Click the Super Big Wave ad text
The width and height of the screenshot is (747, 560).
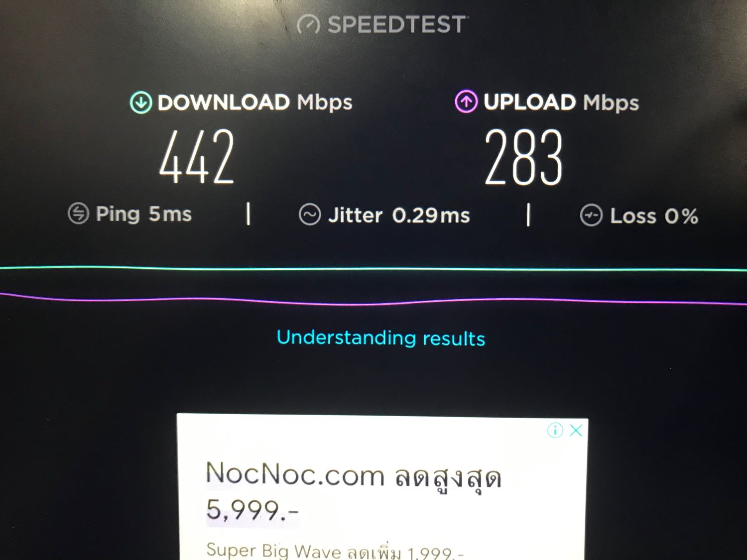(335, 551)
